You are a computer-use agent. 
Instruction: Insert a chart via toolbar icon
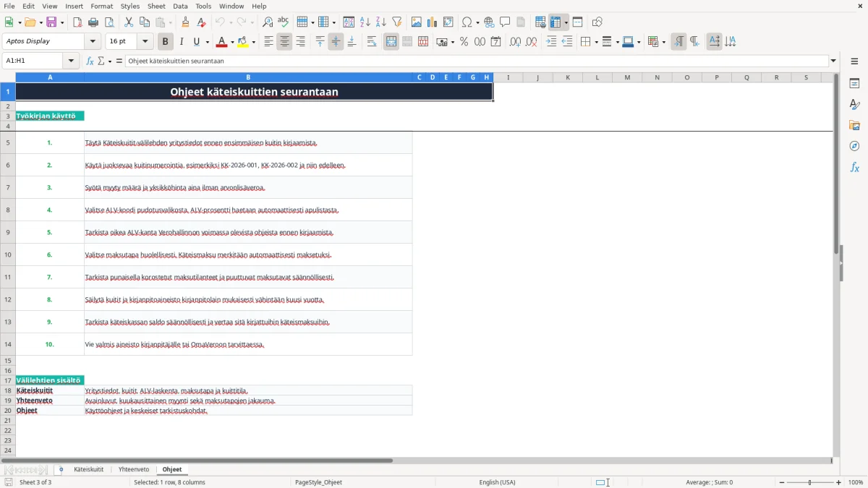click(x=433, y=22)
